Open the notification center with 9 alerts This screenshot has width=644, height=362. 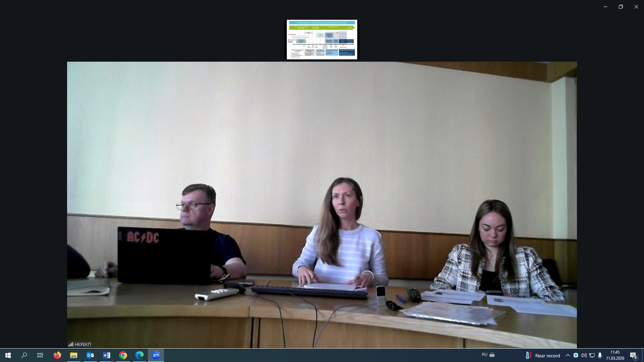(633, 355)
